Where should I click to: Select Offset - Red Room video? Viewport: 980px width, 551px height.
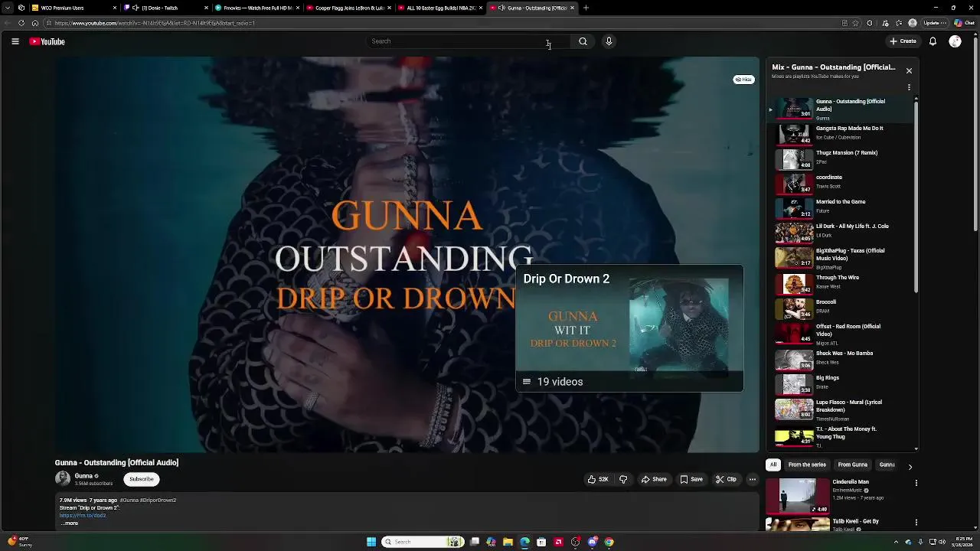pyautogui.click(x=842, y=334)
